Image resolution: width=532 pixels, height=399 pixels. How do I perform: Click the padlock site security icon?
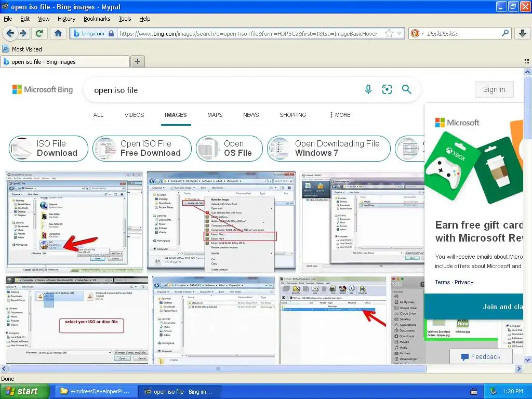[x=111, y=33]
